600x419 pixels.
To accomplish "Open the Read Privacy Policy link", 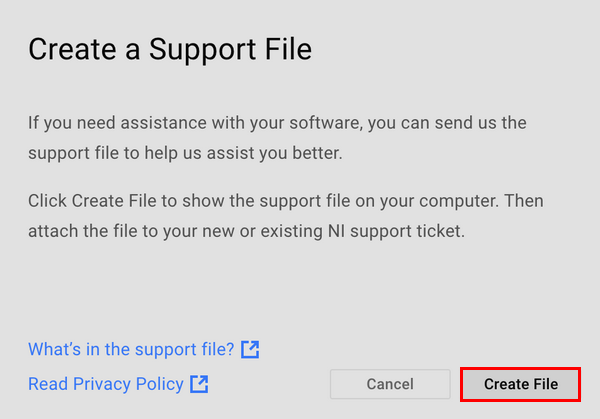I will 106,384.
